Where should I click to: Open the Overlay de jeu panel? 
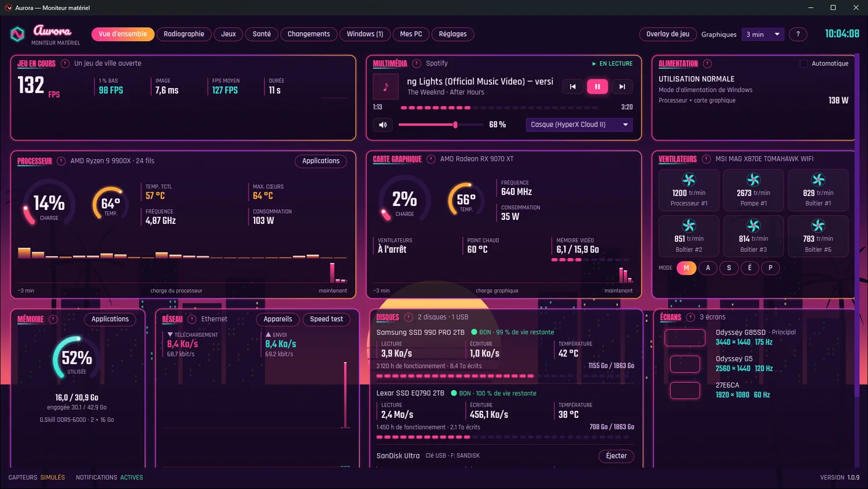coord(668,34)
